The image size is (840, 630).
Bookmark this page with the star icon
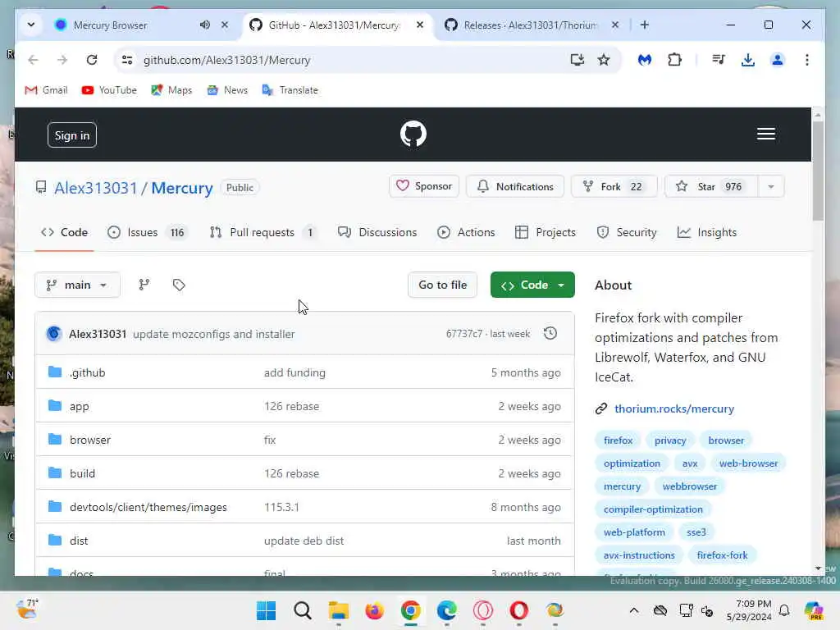(604, 60)
